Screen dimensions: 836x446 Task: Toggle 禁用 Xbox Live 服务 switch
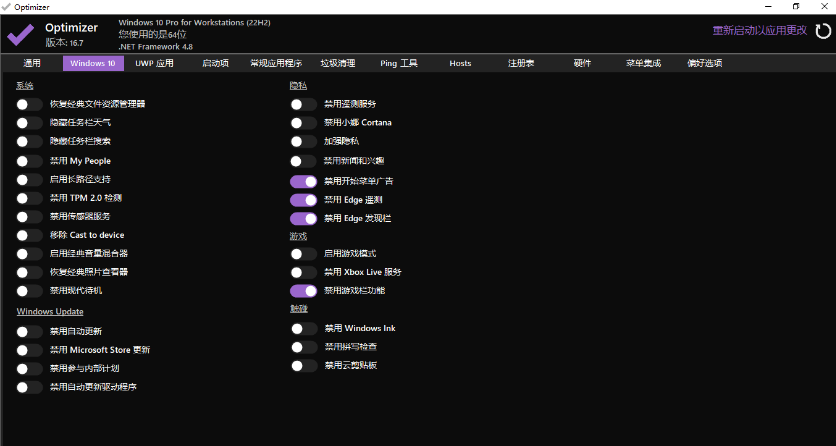coord(303,272)
